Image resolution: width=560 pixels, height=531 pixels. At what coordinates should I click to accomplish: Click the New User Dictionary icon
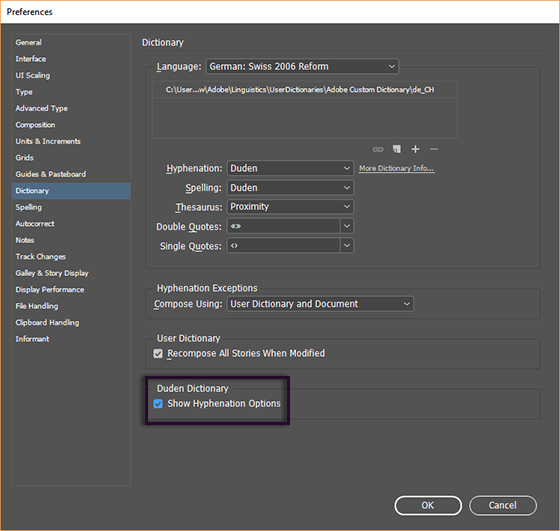point(397,149)
